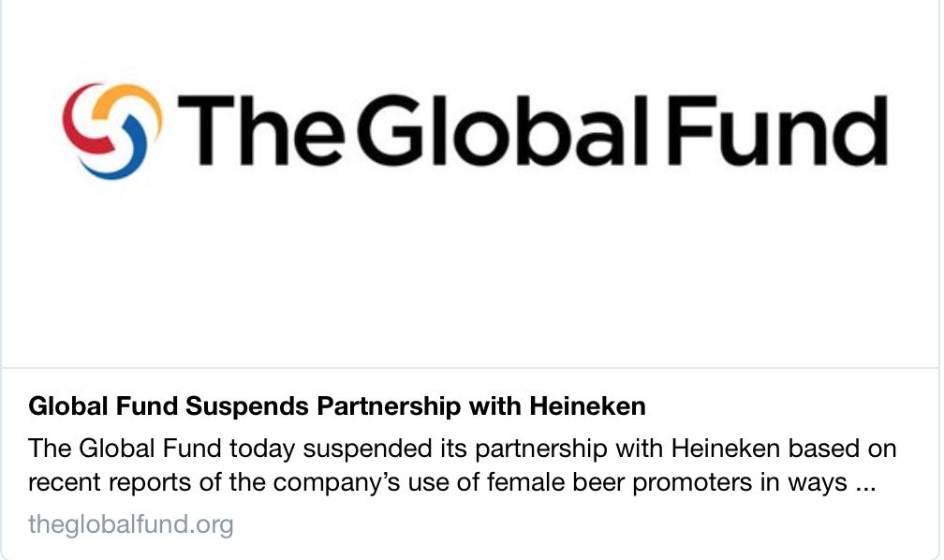
Task: Open the theglobalfund.org domain link
Action: pyautogui.click(x=131, y=523)
